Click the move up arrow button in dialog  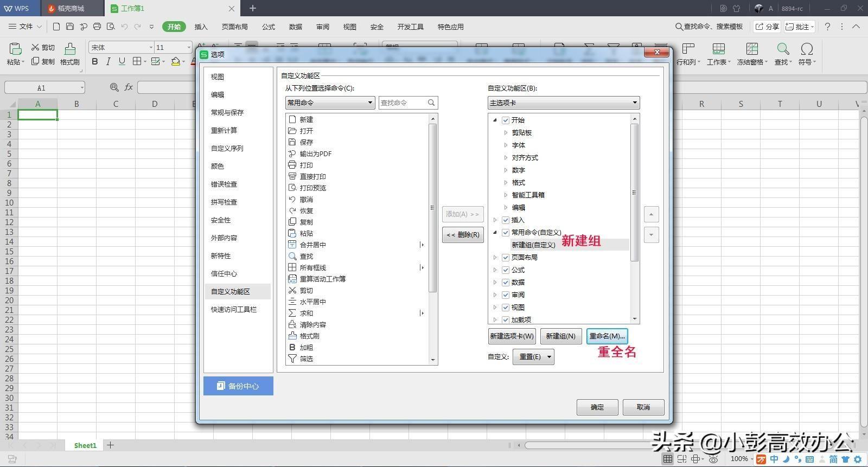click(x=652, y=214)
